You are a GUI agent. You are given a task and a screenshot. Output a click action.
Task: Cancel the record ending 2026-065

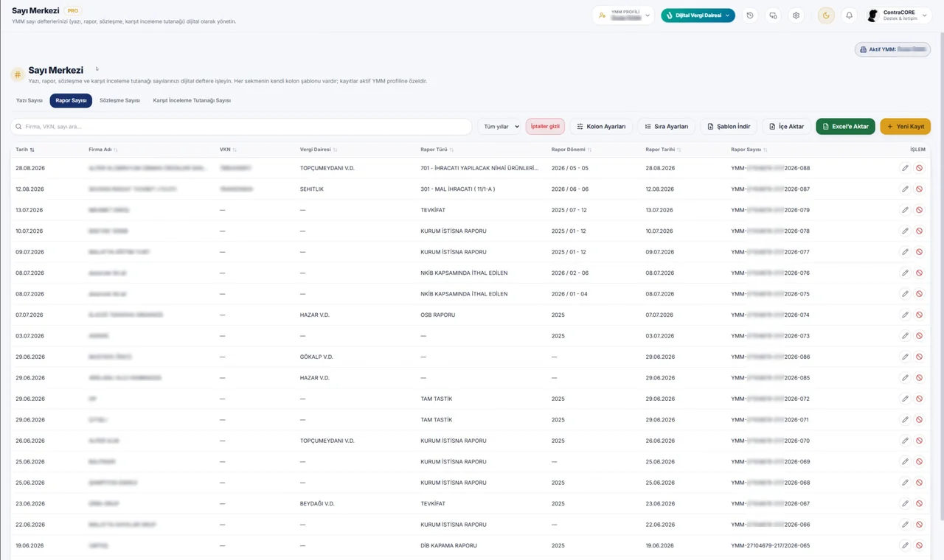[919, 545]
